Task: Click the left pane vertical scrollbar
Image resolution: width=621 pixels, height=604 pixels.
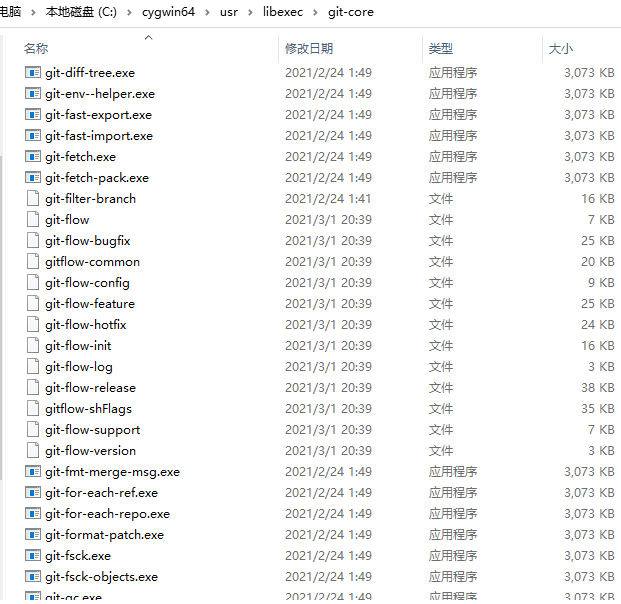Action: [1, 317]
